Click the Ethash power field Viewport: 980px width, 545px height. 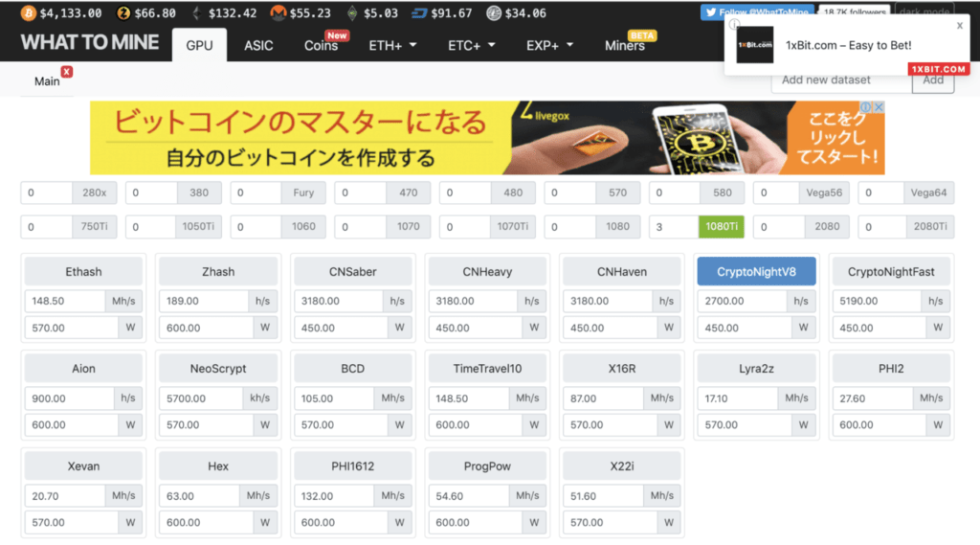72,328
